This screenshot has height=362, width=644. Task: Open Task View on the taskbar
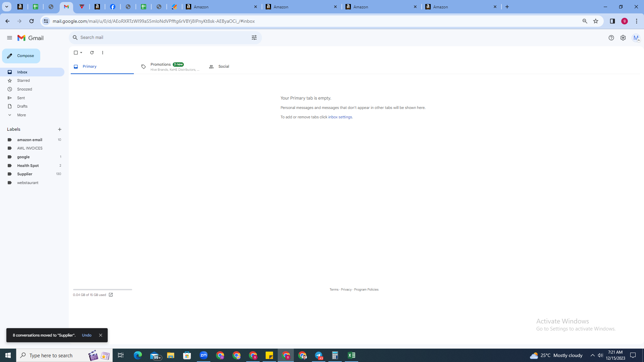coord(121,355)
